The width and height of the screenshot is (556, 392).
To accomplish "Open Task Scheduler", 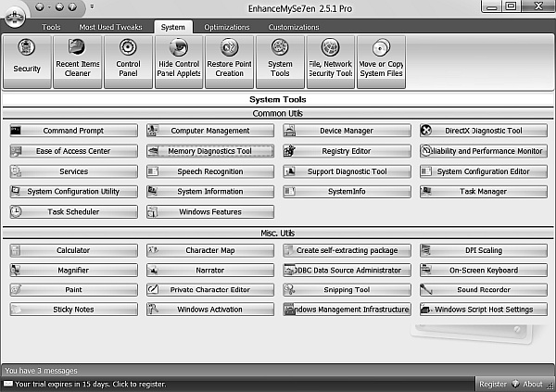I will coord(74,211).
